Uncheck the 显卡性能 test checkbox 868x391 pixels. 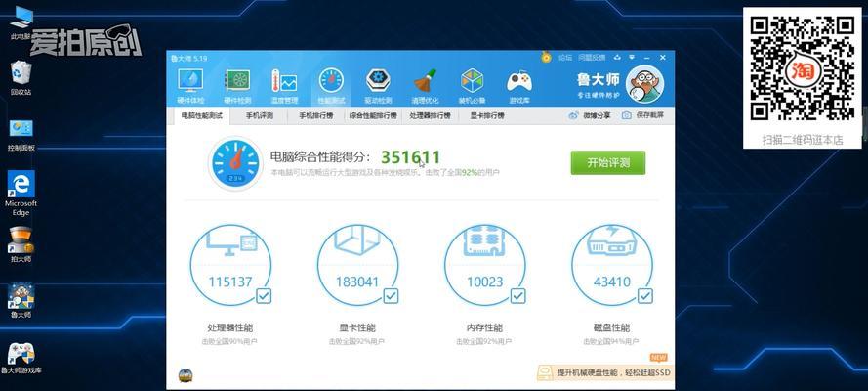coord(391,296)
